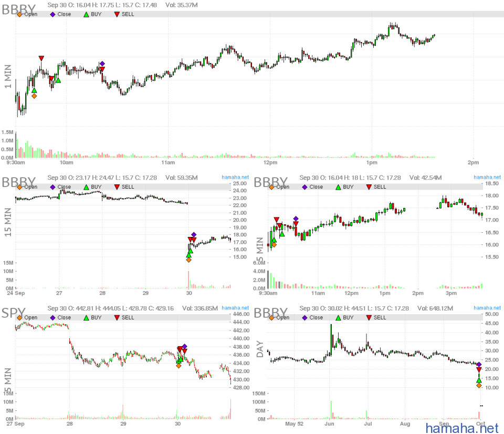Click the purple Close marker on the 1 MIN price chart
Screen dimensions: 504x434
(x=102, y=64)
